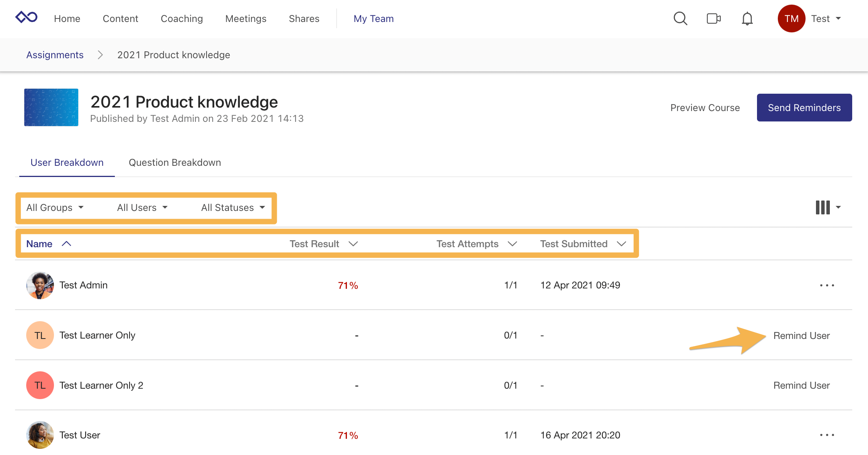Open the ellipsis menu for Test User
The height and width of the screenshot is (455, 868).
(x=827, y=435)
